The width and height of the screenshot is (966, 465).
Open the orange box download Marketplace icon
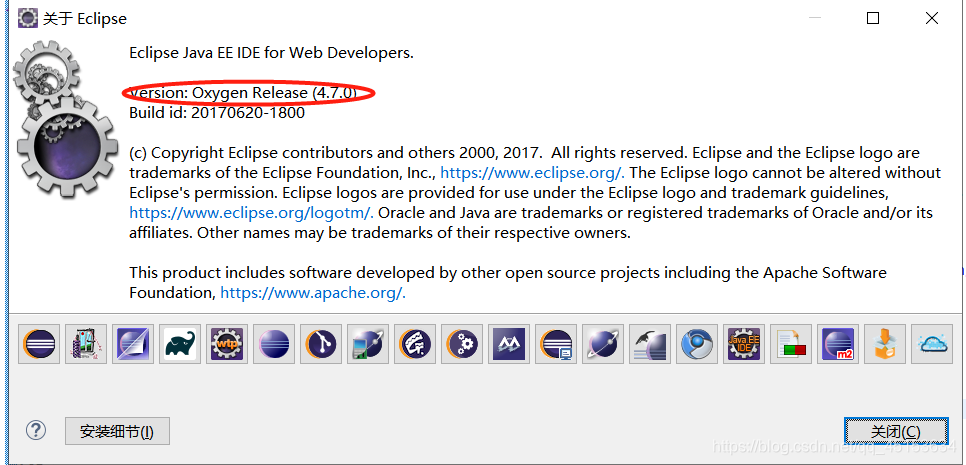click(x=885, y=344)
